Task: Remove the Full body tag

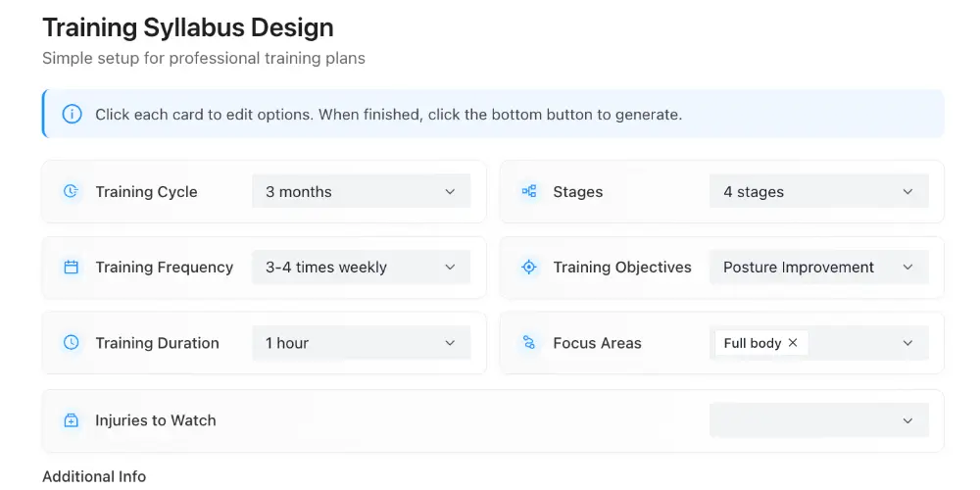Action: (x=793, y=343)
